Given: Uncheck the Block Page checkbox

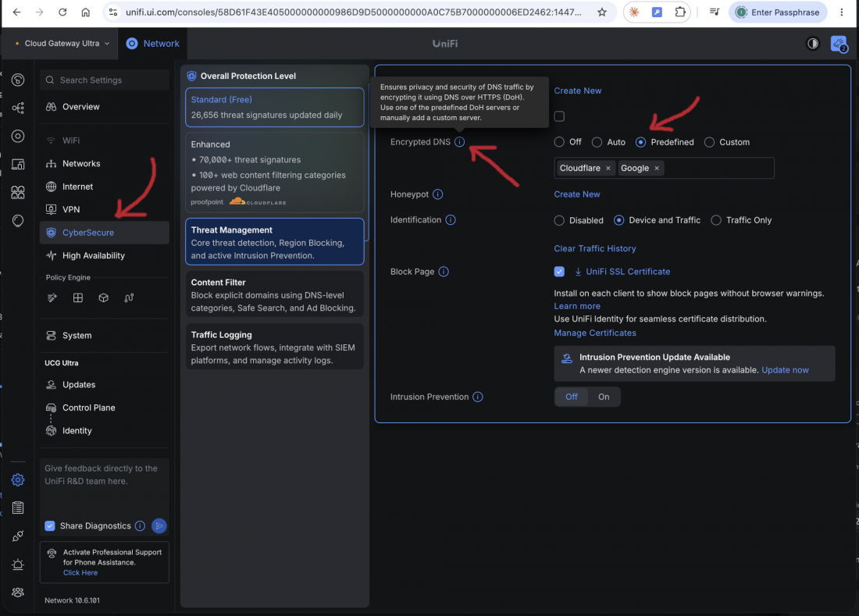Looking at the screenshot, I should (559, 272).
